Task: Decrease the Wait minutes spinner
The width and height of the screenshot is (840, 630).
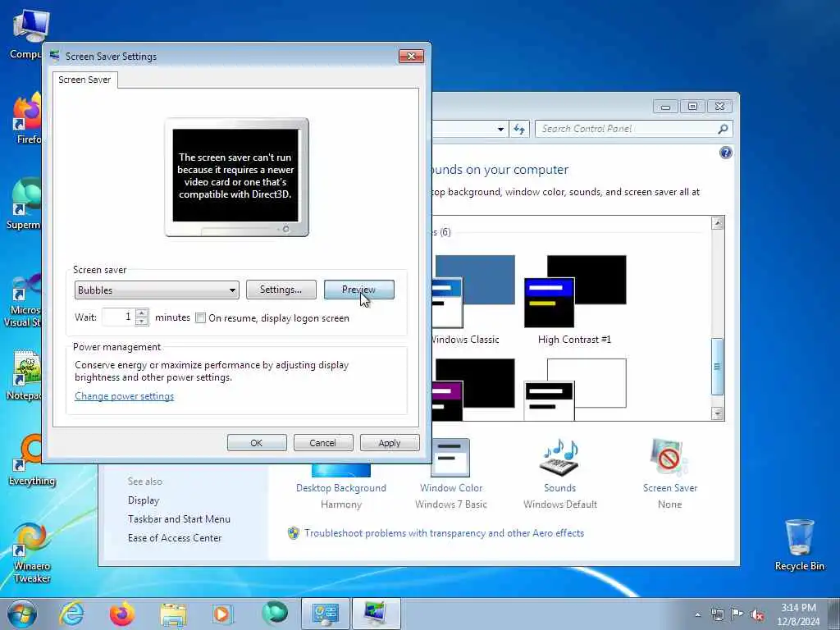Action: point(141,322)
